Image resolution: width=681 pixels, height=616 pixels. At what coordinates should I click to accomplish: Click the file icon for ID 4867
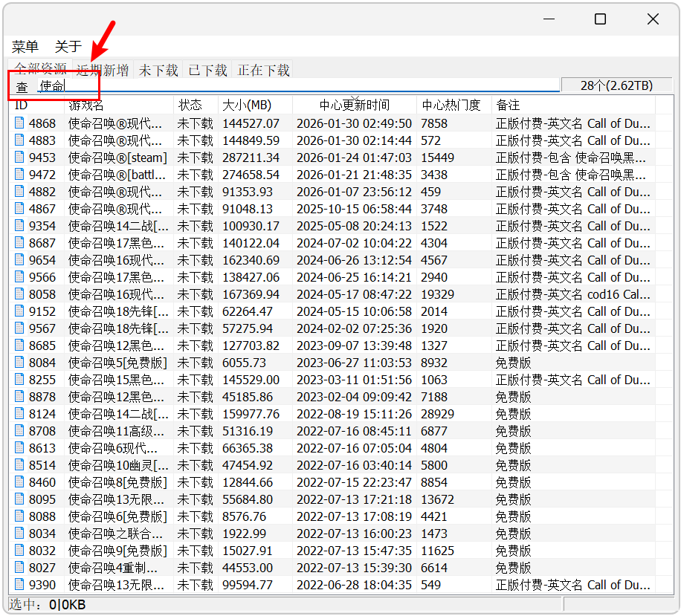click(19, 209)
